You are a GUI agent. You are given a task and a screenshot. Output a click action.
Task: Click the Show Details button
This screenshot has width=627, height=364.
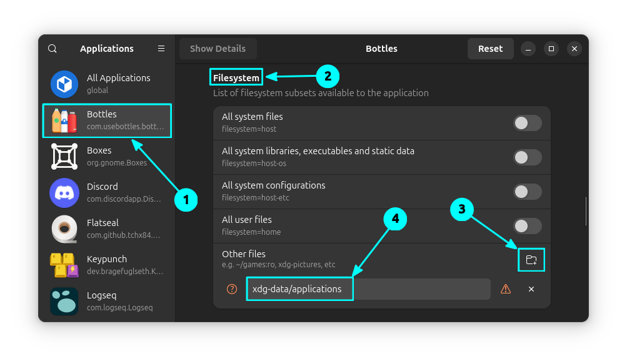(218, 48)
